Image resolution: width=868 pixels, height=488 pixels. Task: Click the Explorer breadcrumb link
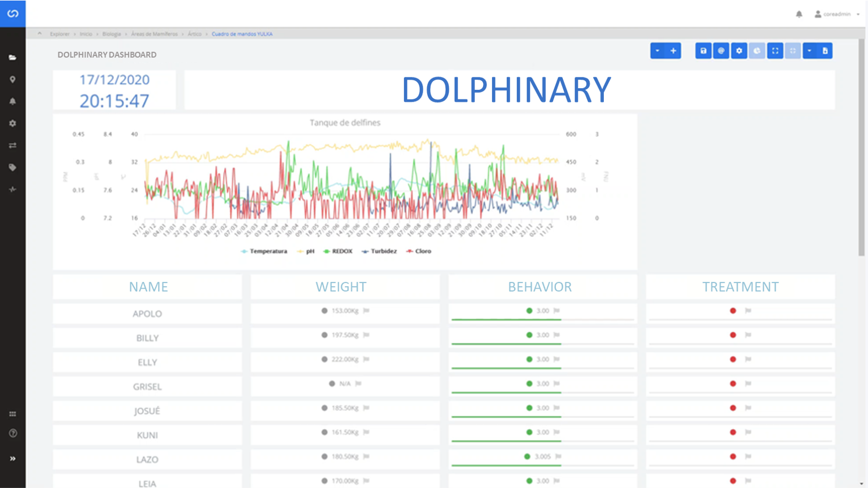tap(59, 34)
